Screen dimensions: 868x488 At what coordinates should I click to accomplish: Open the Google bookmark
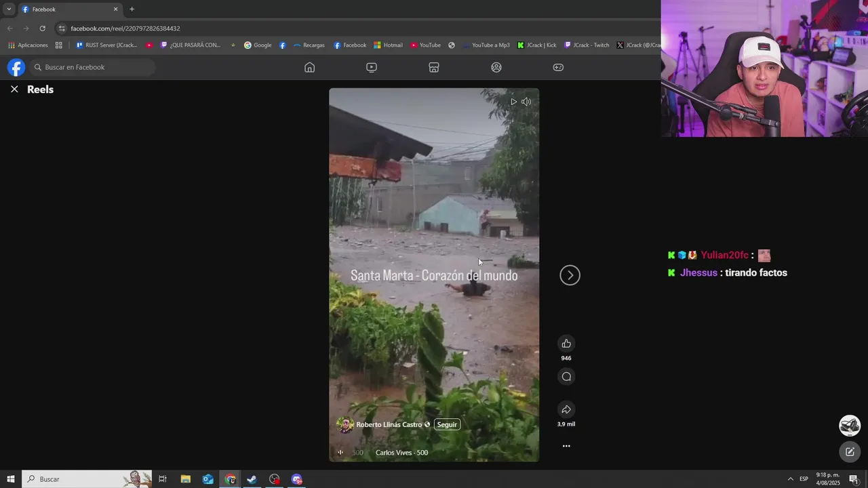258,45
